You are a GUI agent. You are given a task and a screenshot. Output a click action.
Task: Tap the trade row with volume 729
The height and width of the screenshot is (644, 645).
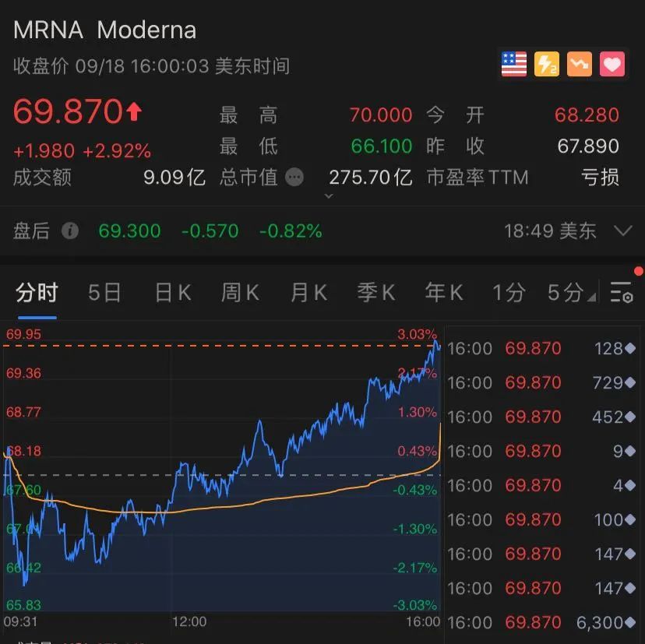[541, 383]
